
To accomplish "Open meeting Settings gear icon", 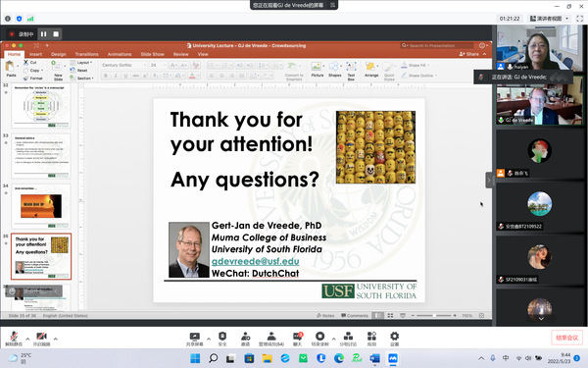I will [395, 339].
